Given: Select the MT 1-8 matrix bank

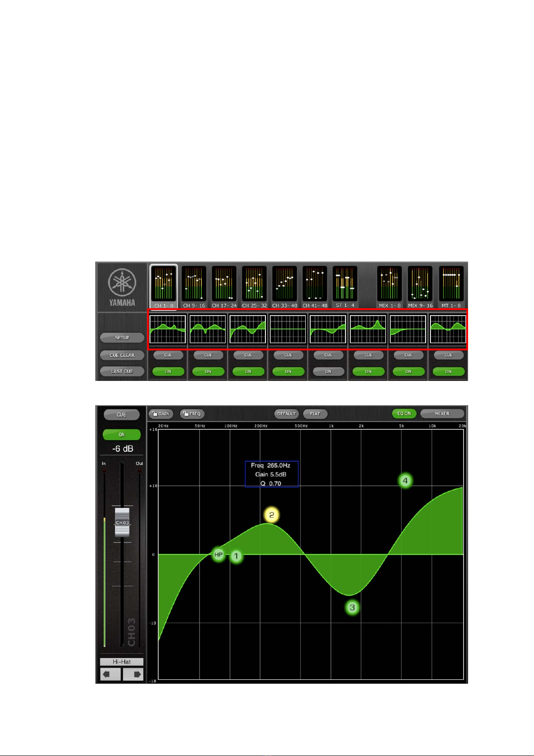Looking at the screenshot, I should tap(451, 287).
